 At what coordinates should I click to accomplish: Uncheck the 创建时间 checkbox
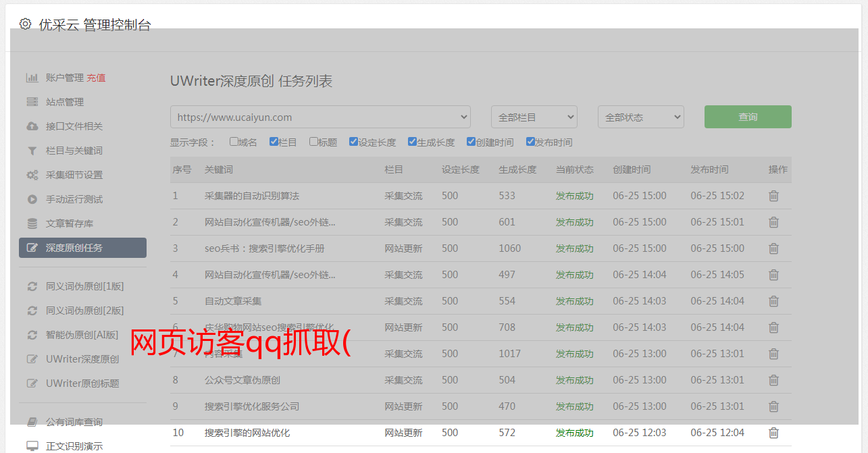(471, 142)
